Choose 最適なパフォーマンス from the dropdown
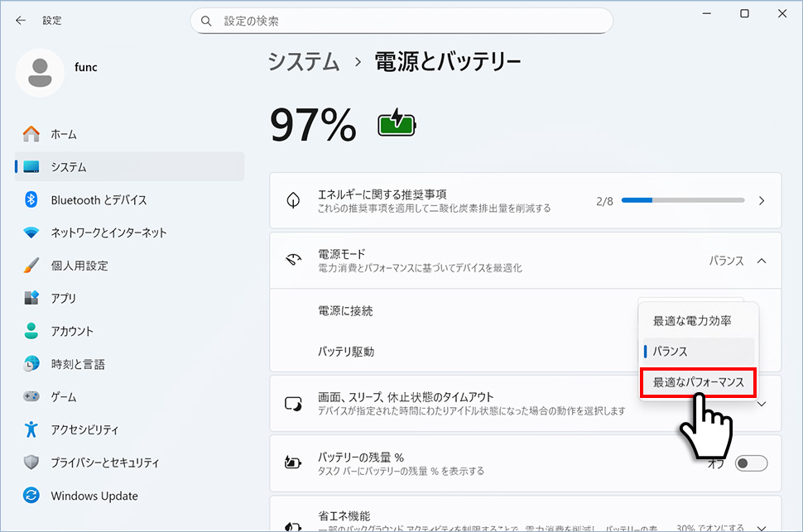This screenshot has width=803, height=532. (x=697, y=382)
